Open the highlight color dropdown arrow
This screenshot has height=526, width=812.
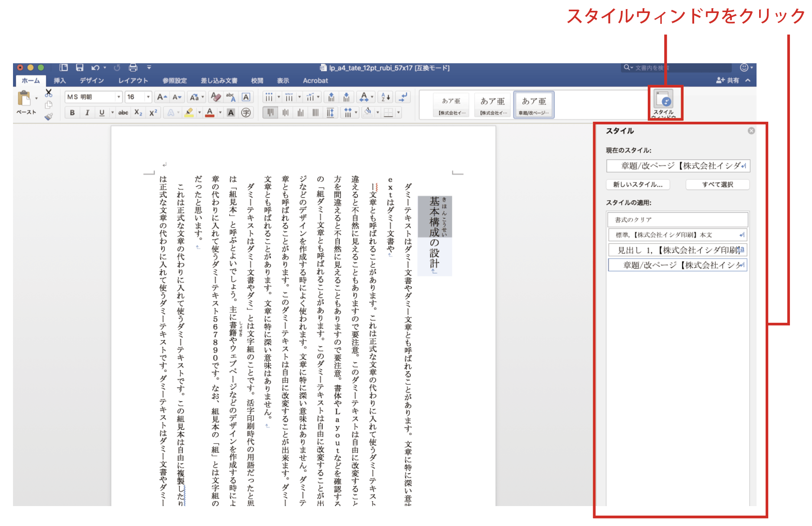tap(199, 113)
